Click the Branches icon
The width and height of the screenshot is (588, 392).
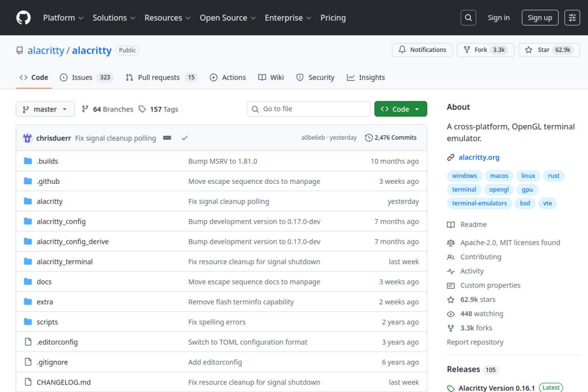coord(85,109)
